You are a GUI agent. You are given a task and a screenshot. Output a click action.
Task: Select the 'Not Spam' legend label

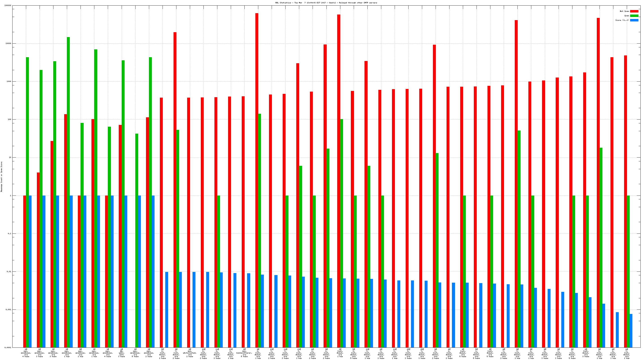pos(624,11)
